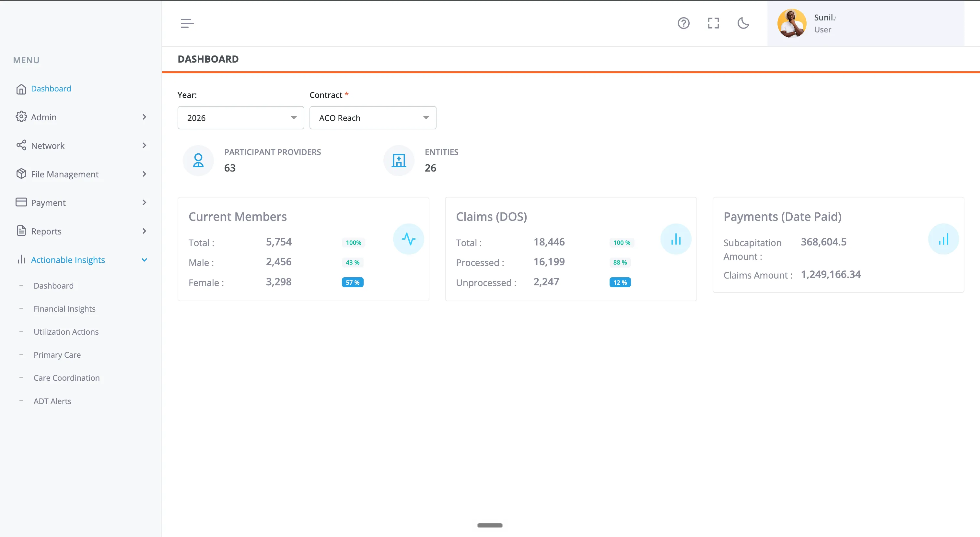Open Financial Insights submenu link
The height and width of the screenshot is (537, 980).
[x=65, y=309]
